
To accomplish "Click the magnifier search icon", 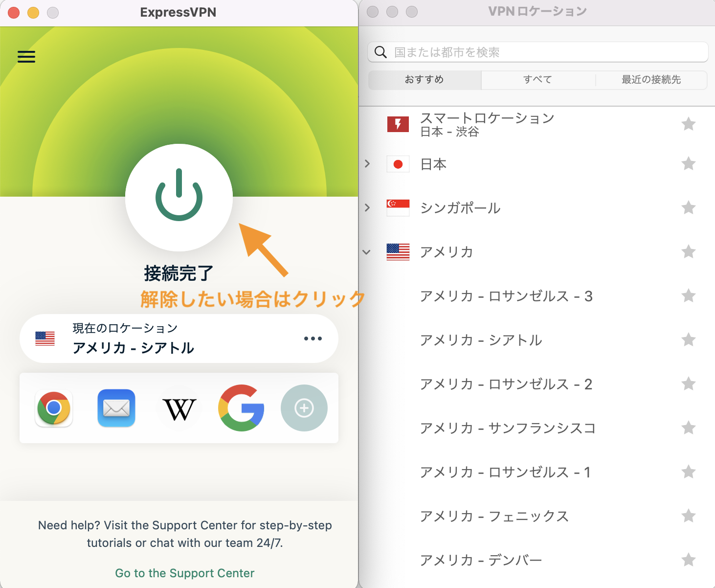I will coord(380,52).
